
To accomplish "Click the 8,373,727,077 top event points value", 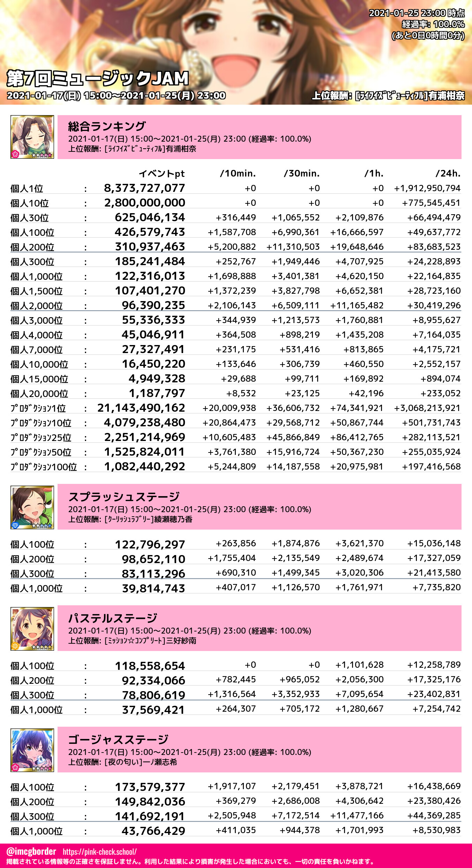I will point(144,188).
